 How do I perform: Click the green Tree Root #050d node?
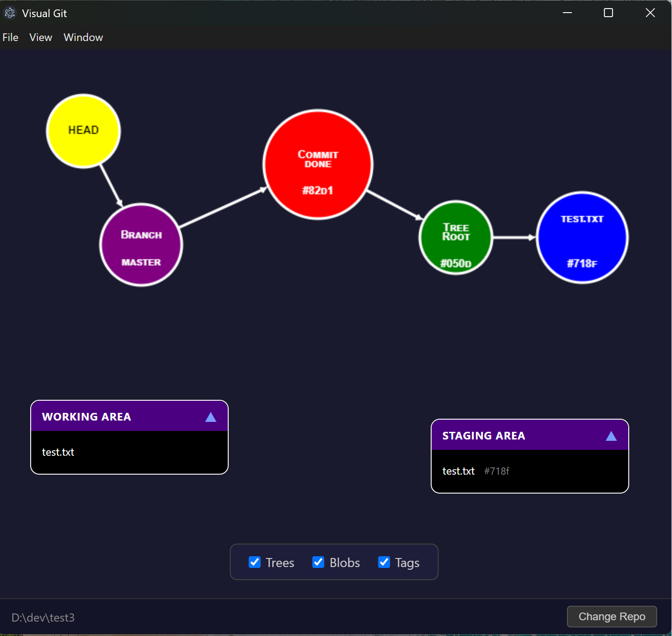(456, 238)
